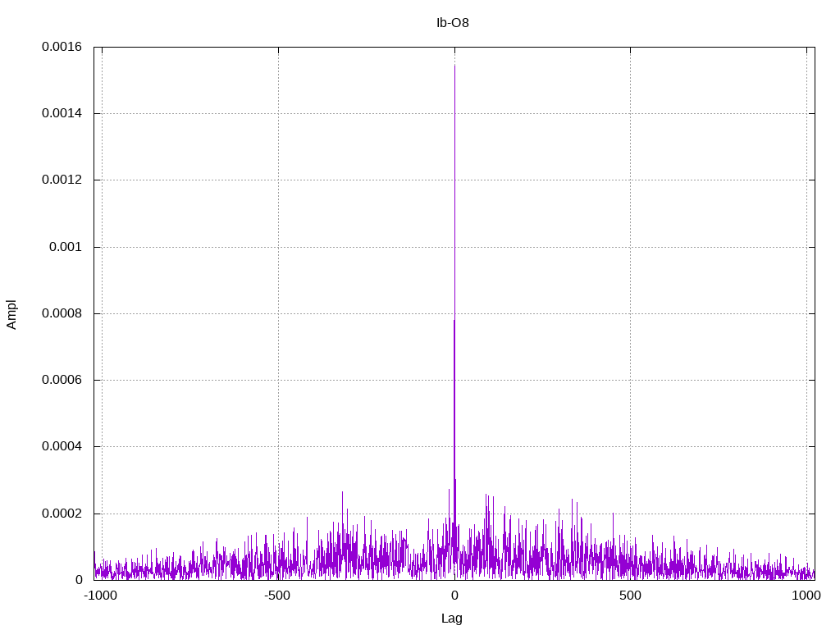Click the tip of the central peak at lag 0
This screenshot has width=840, height=630.
tap(454, 66)
